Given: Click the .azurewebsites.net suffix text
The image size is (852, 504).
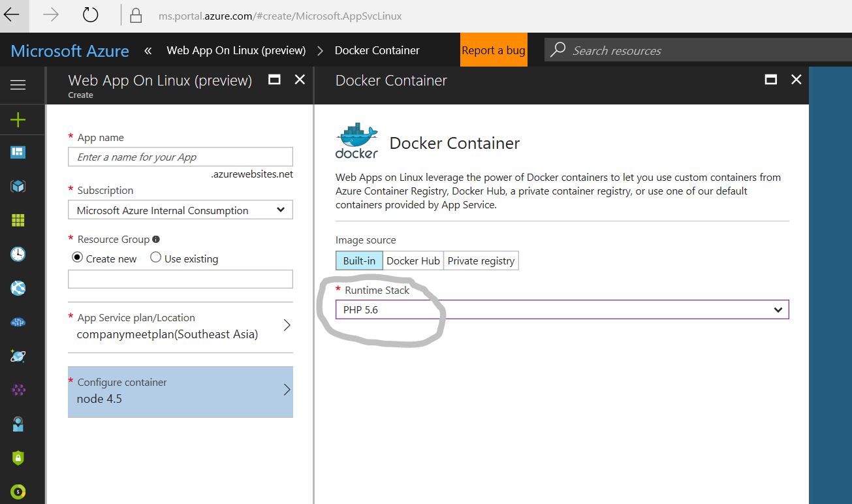Looking at the screenshot, I should [252, 174].
